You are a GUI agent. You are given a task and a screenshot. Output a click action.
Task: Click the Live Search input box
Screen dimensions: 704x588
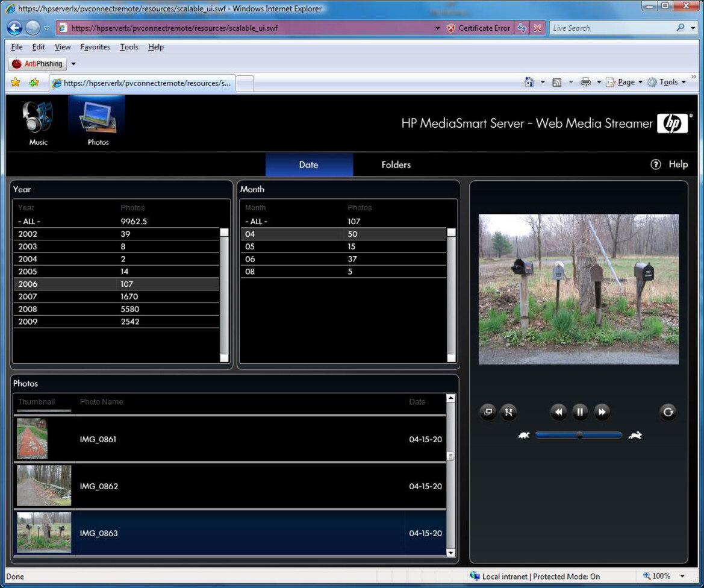click(x=613, y=28)
